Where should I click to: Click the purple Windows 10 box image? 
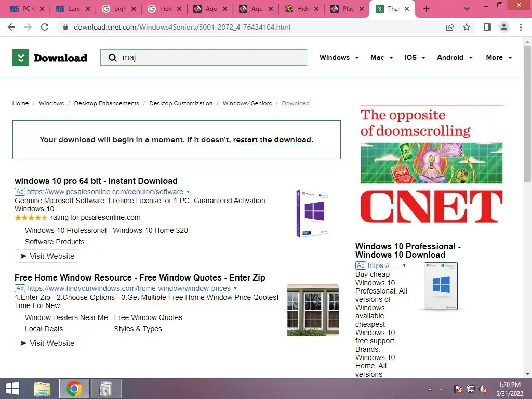[312, 213]
